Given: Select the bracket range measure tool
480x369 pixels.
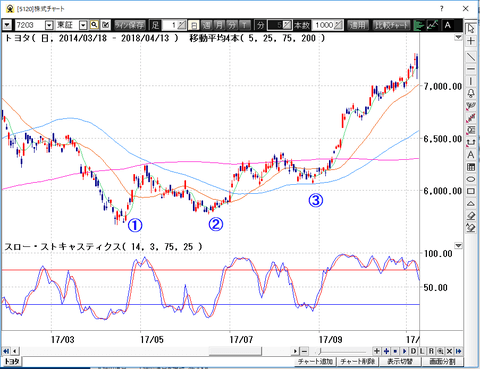Looking at the screenshot, I should pos(471,142).
